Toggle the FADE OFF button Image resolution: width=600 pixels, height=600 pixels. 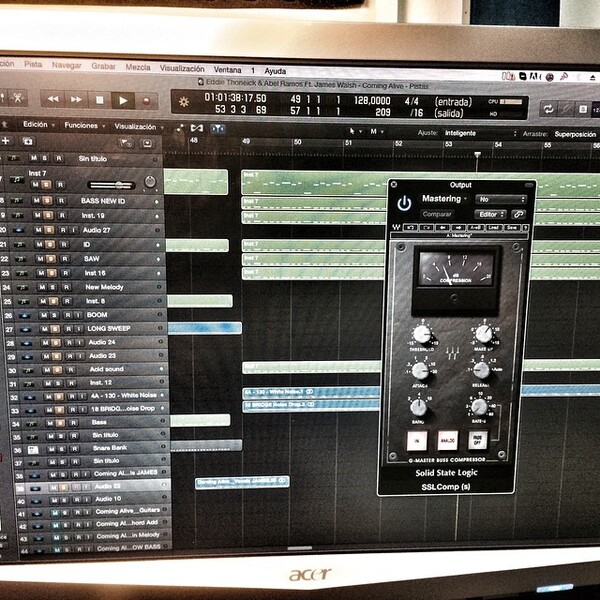(478, 440)
